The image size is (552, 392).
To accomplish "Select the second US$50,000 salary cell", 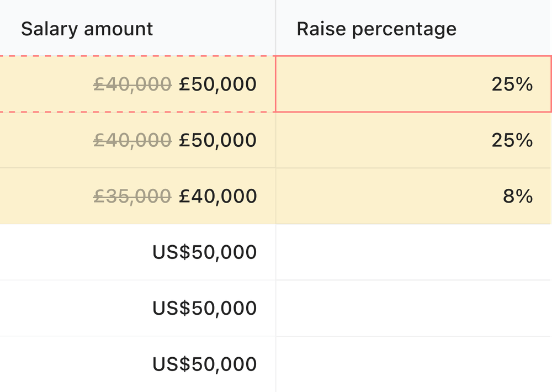I will click(x=204, y=308).
